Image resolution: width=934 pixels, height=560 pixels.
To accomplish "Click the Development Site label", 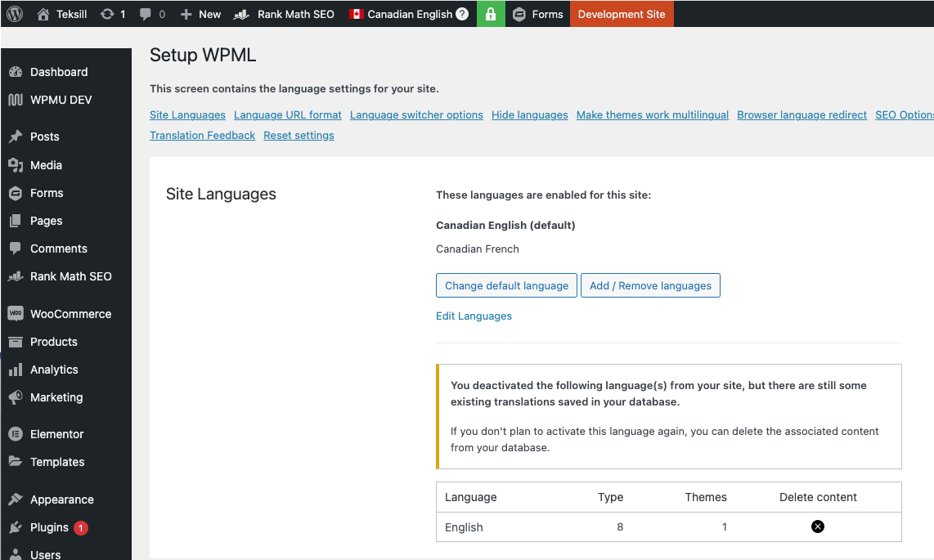I will point(622,14).
